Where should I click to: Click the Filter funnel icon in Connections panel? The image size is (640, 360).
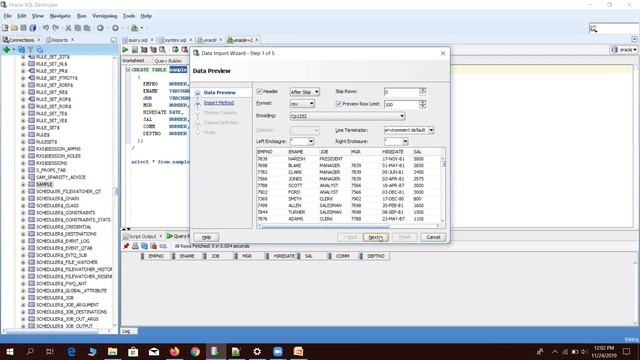(x=30, y=49)
